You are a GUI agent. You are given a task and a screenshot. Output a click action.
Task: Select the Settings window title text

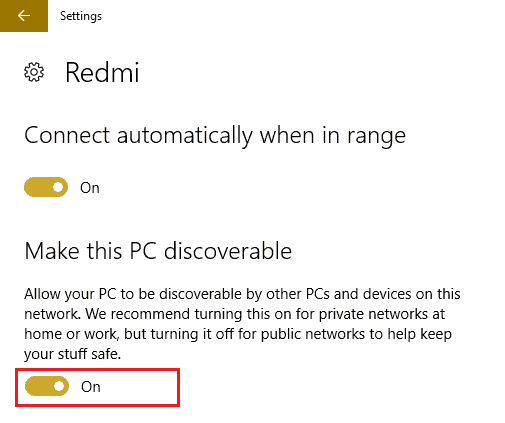tap(81, 16)
